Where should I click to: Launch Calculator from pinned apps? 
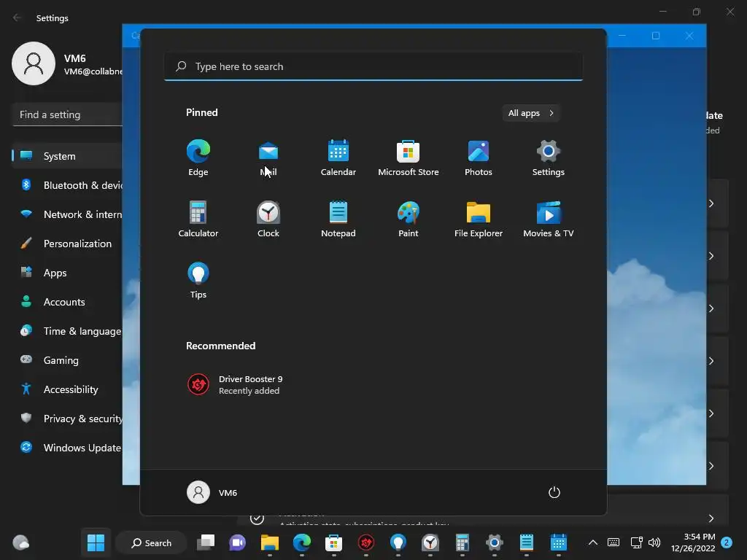point(198,219)
